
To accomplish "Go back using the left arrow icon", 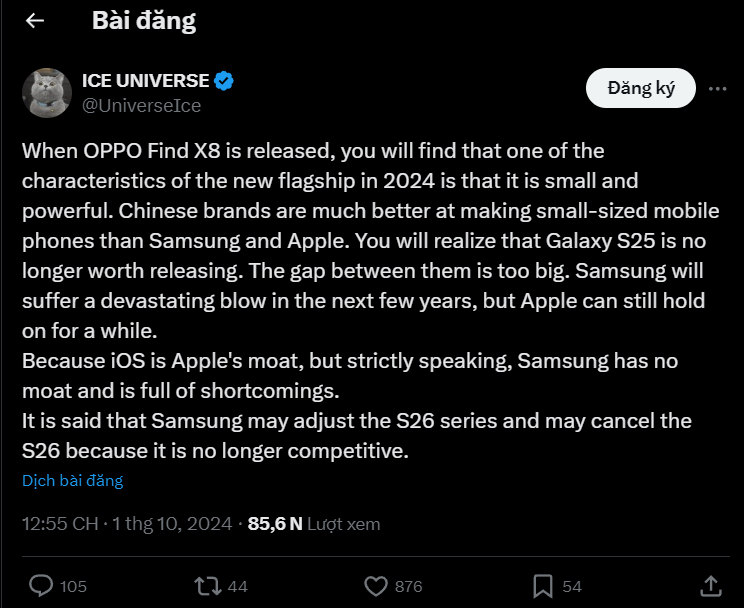I will (x=35, y=20).
